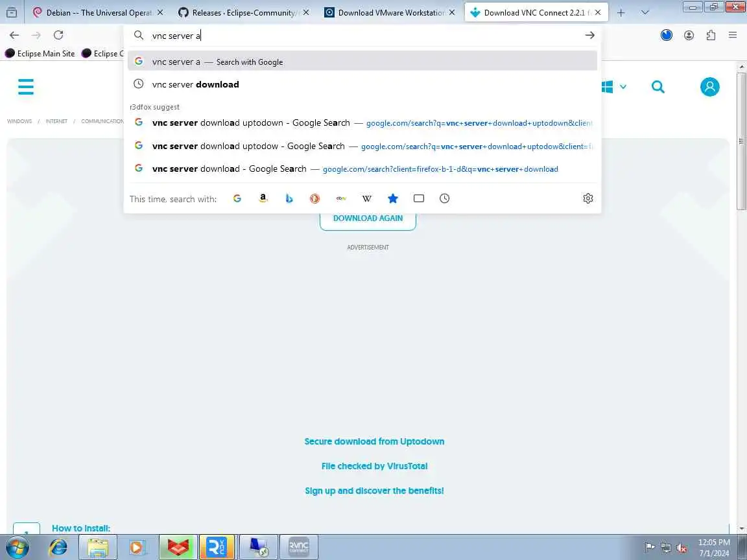Launch Internet Explorer from taskbar

[58, 547]
